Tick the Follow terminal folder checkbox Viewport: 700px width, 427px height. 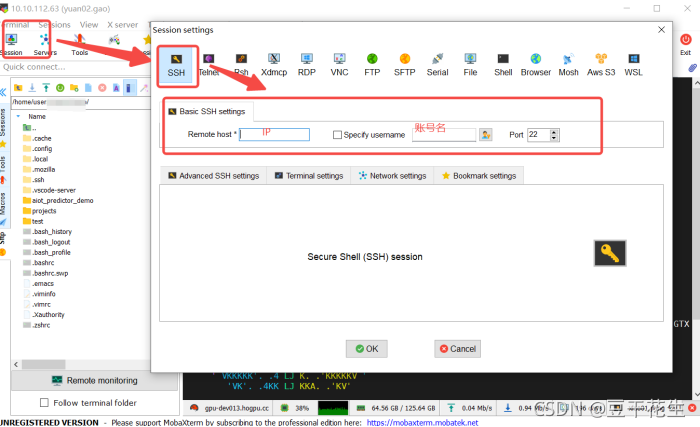(x=44, y=402)
